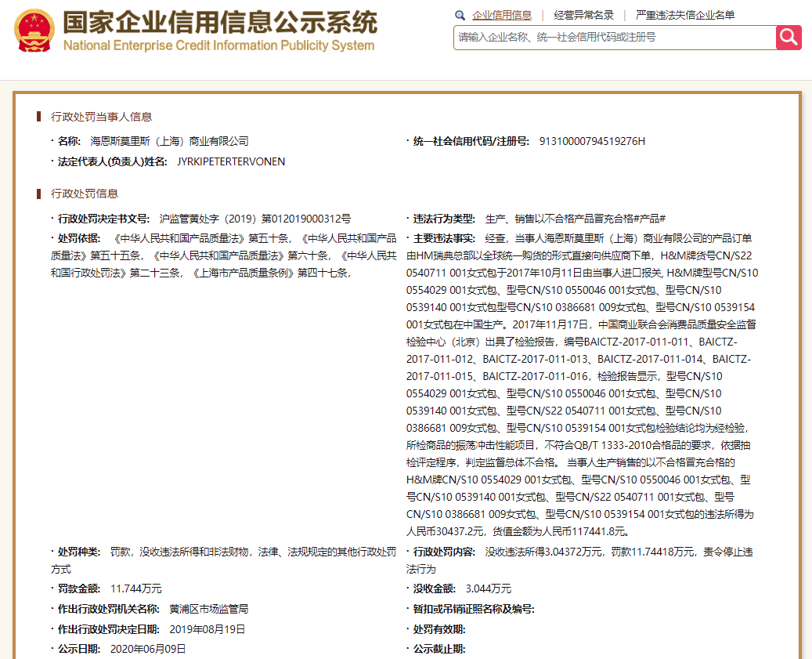The image size is (812, 659).
Task: Click the 违法行为类型 label
Action: (x=444, y=219)
